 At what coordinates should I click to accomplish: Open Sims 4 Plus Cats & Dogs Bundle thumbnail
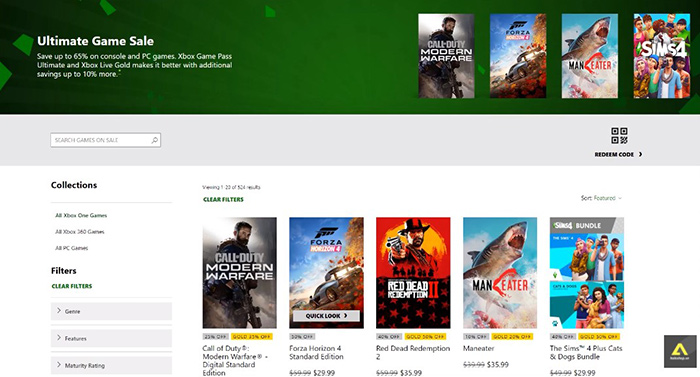587,273
